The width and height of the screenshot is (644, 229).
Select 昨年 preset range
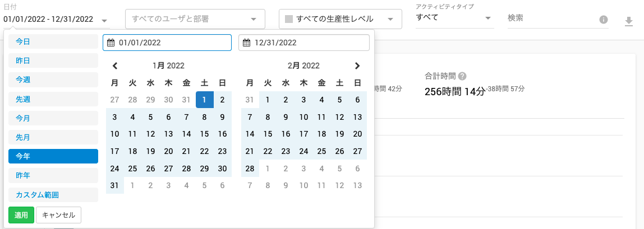(53, 175)
